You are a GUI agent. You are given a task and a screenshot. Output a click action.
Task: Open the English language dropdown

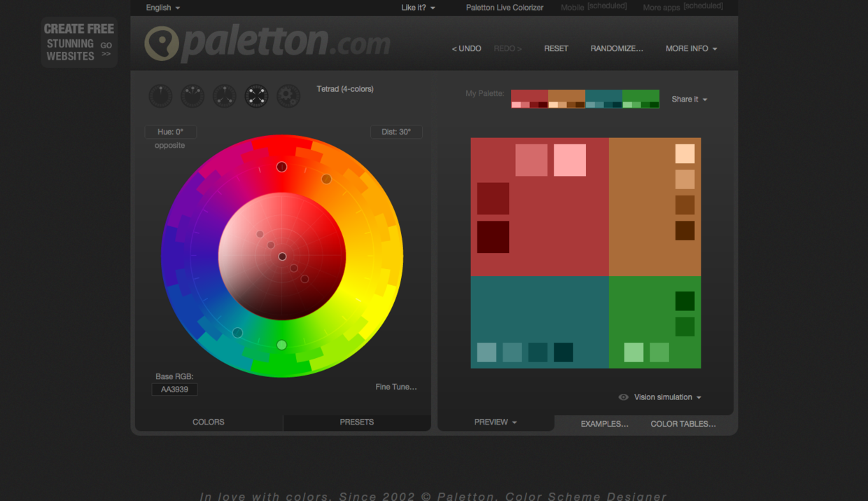point(163,8)
